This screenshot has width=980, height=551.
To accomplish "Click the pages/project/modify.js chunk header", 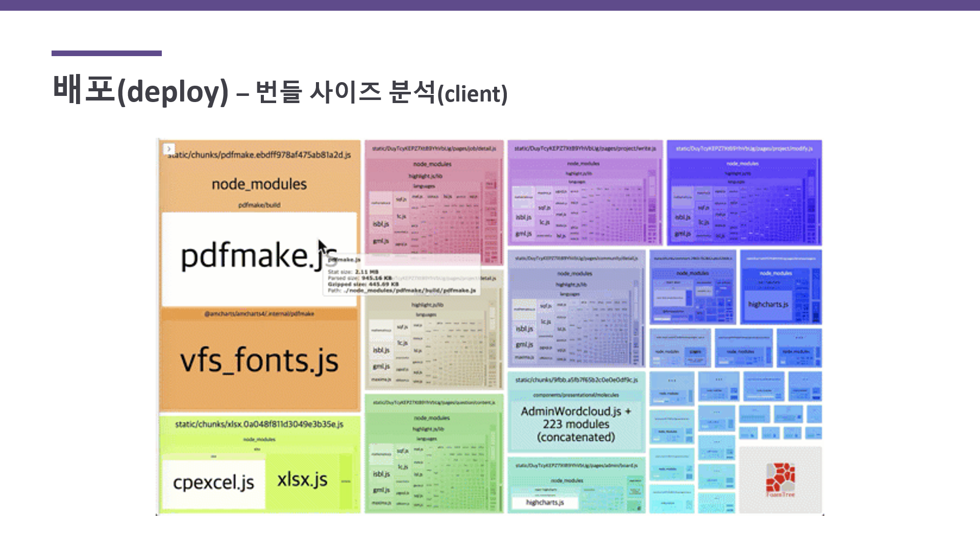I will [x=744, y=148].
